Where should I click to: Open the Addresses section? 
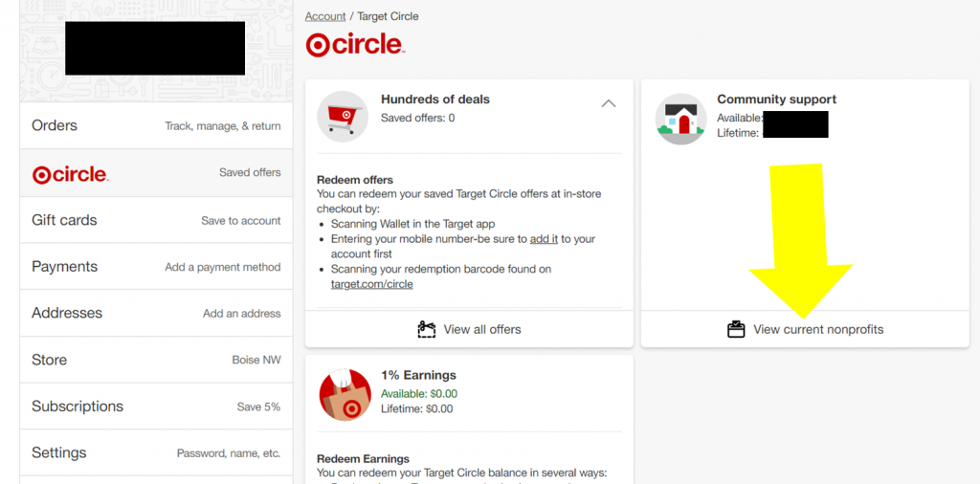156,313
